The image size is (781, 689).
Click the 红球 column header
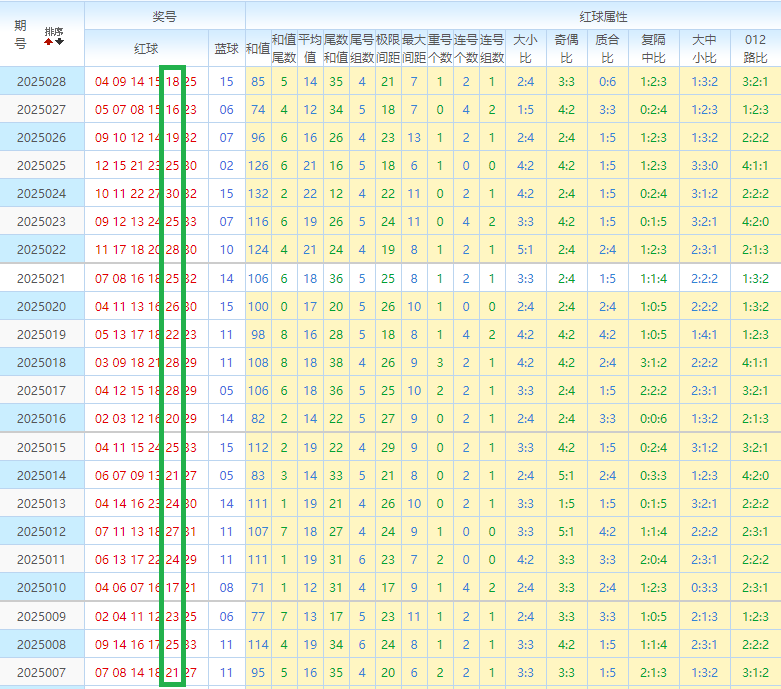(146, 48)
